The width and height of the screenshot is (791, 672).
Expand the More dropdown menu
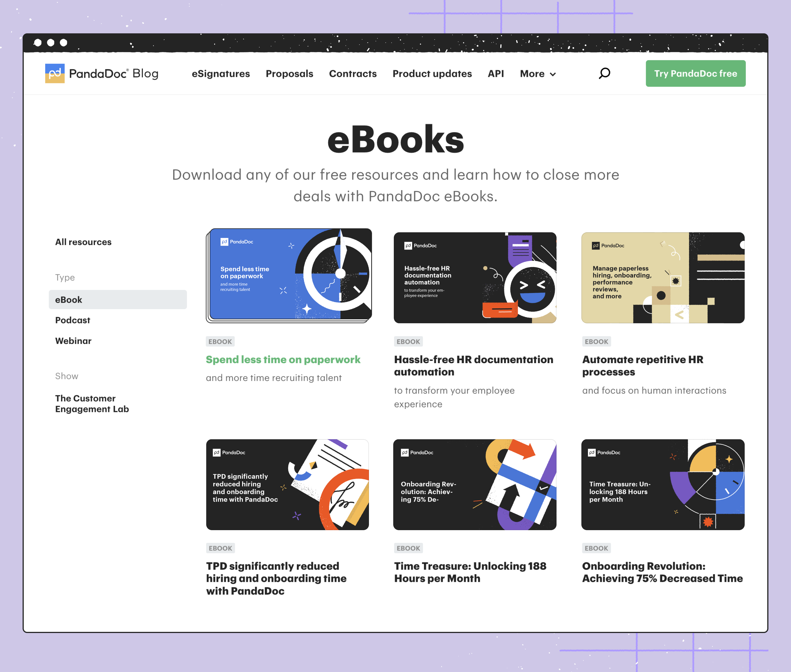[x=537, y=73]
